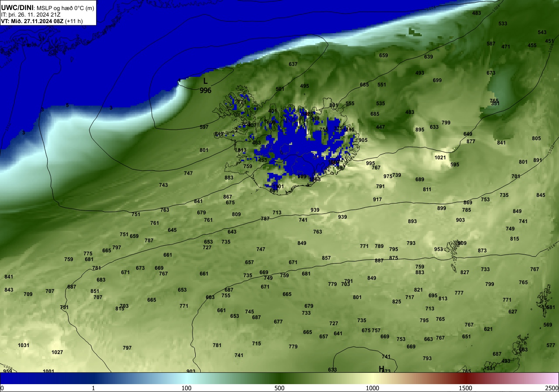Click the UWC/DINI title label
The width and height of the screenshot is (559, 392).
pos(17,7)
